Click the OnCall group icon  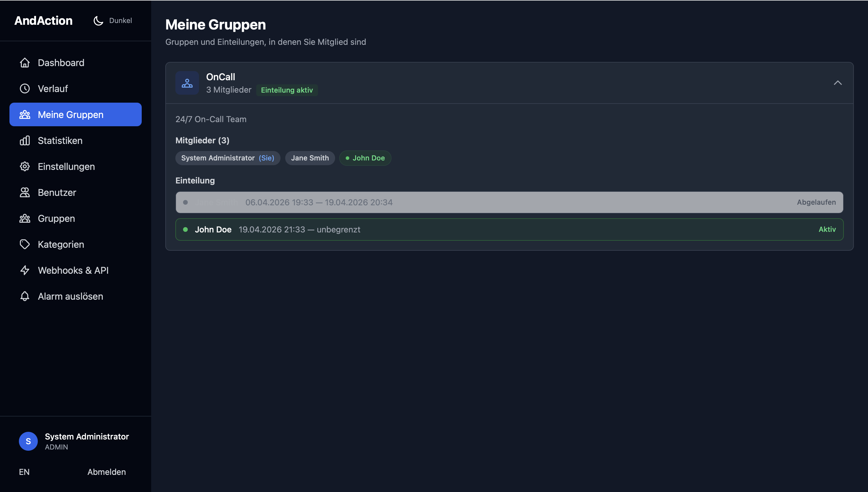(x=187, y=83)
